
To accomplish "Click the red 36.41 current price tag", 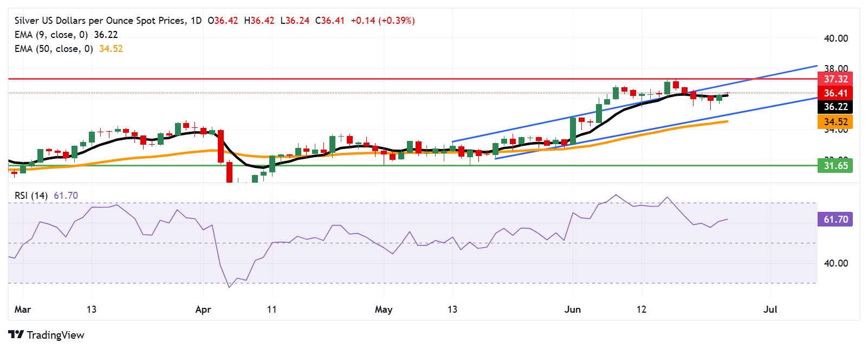I will tap(835, 93).
